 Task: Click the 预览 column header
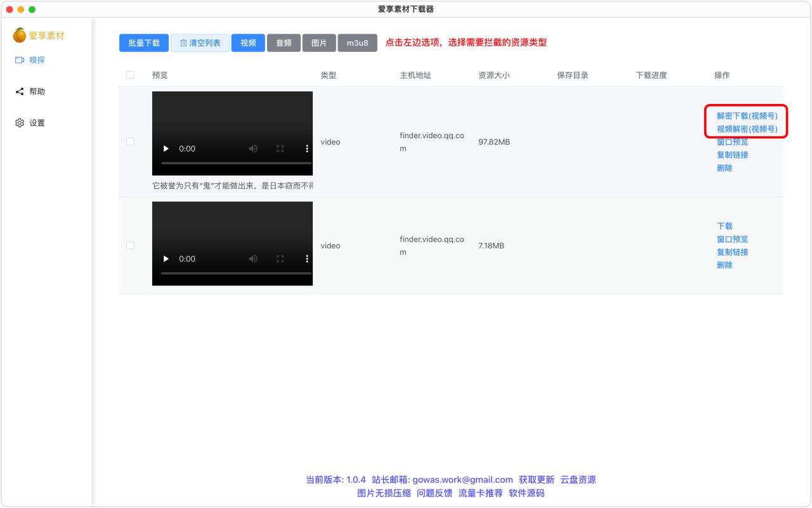(160, 75)
